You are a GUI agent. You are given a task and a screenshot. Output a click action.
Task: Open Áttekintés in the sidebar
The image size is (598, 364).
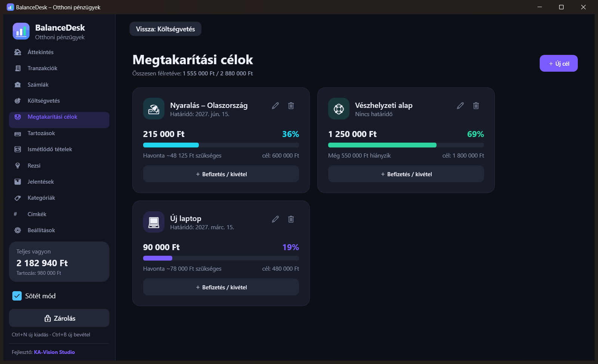tap(59, 52)
